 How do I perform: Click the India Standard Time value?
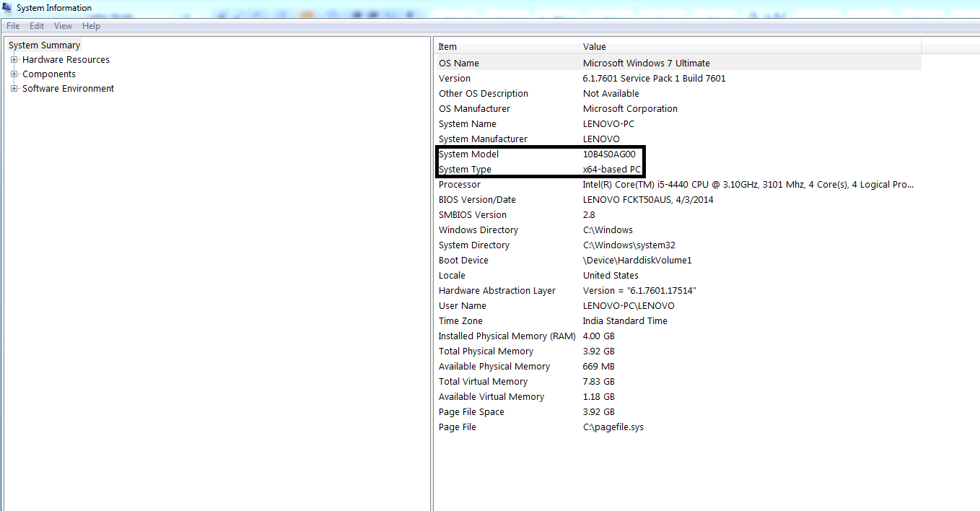tap(625, 321)
